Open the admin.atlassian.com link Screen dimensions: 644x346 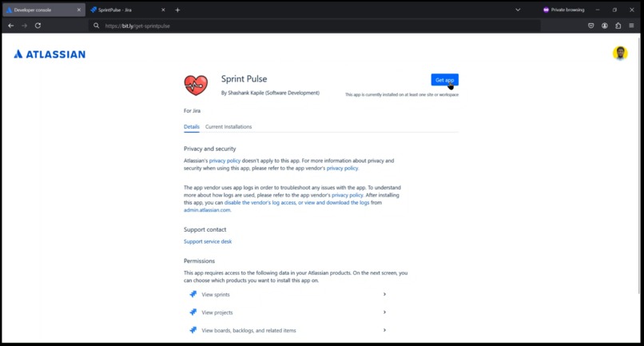207,210
